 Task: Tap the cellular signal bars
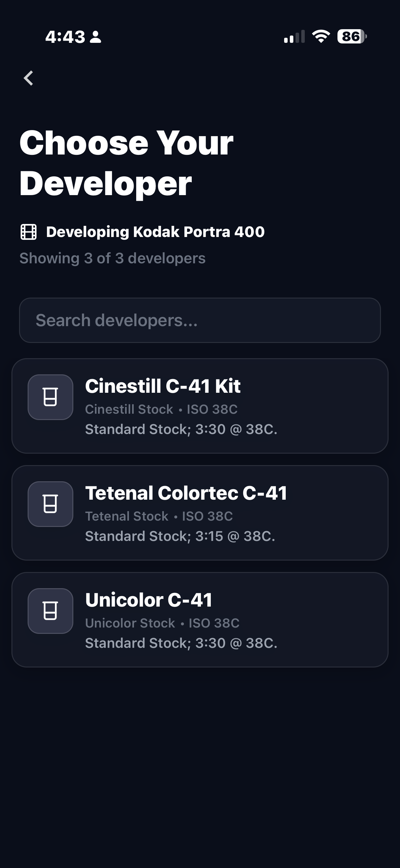click(294, 37)
